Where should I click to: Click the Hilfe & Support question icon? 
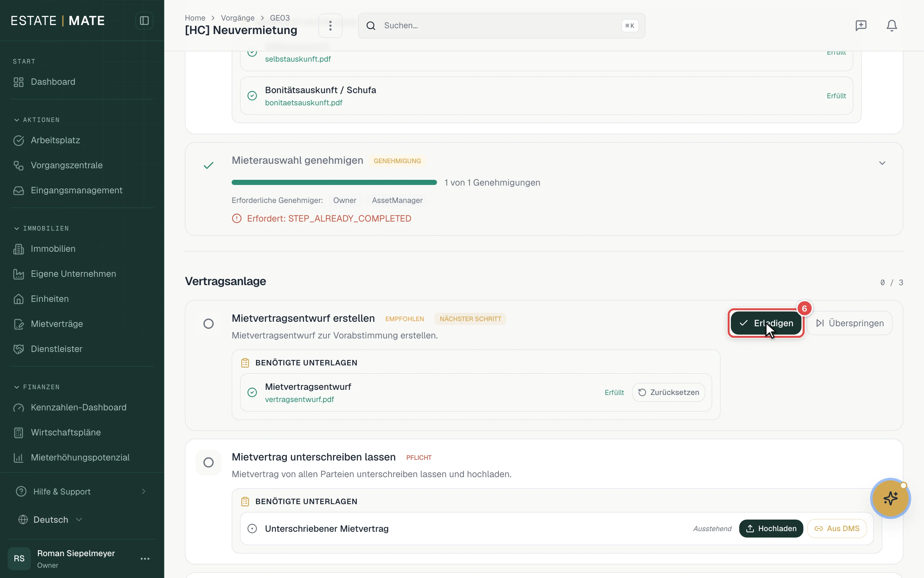(x=21, y=491)
